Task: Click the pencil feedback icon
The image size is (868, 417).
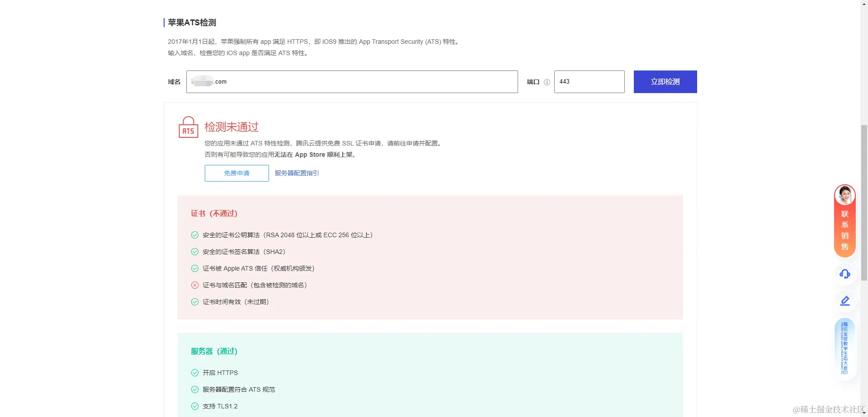Action: pos(844,301)
